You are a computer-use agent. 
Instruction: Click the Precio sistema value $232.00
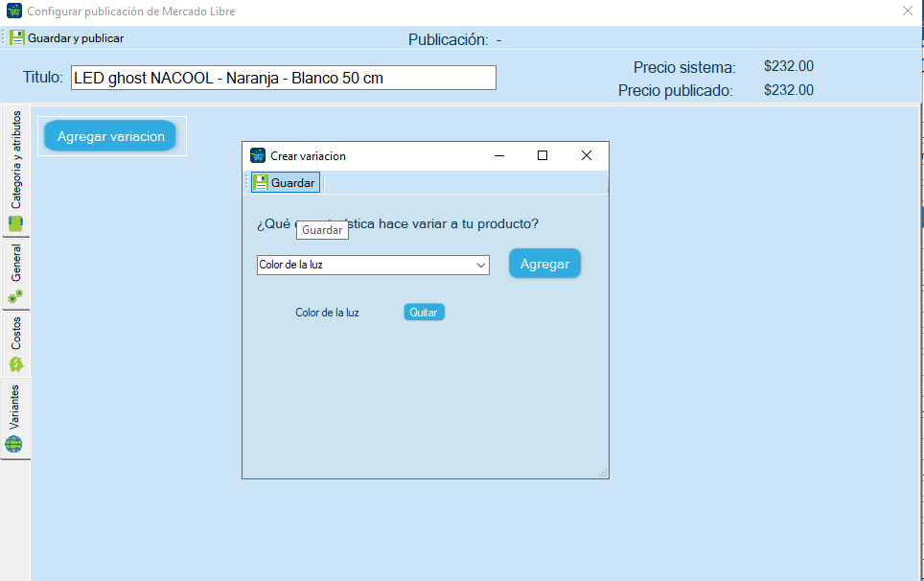pos(789,66)
